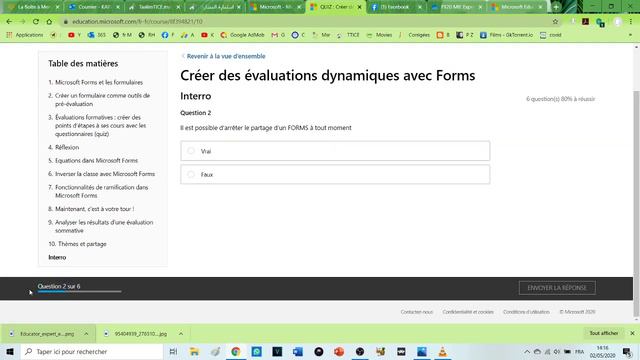Image resolution: width=640 pixels, height=360 pixels.
Task: Open chapter 2 Créer un formulaire comme outils
Action: 102,100
